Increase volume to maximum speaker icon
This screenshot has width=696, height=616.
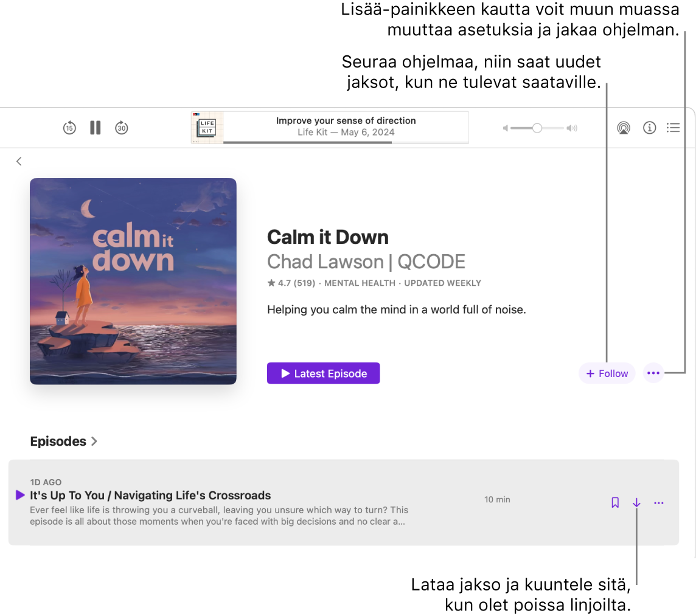tap(571, 128)
